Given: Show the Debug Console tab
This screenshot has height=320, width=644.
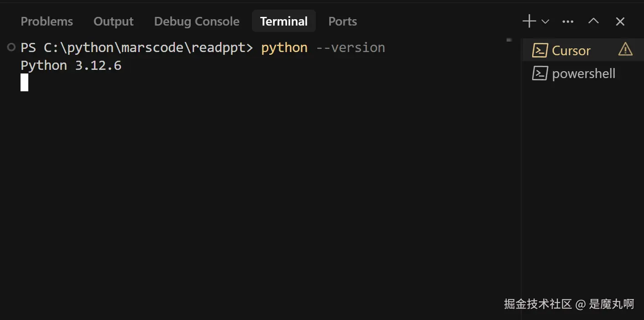Looking at the screenshot, I should [197, 21].
